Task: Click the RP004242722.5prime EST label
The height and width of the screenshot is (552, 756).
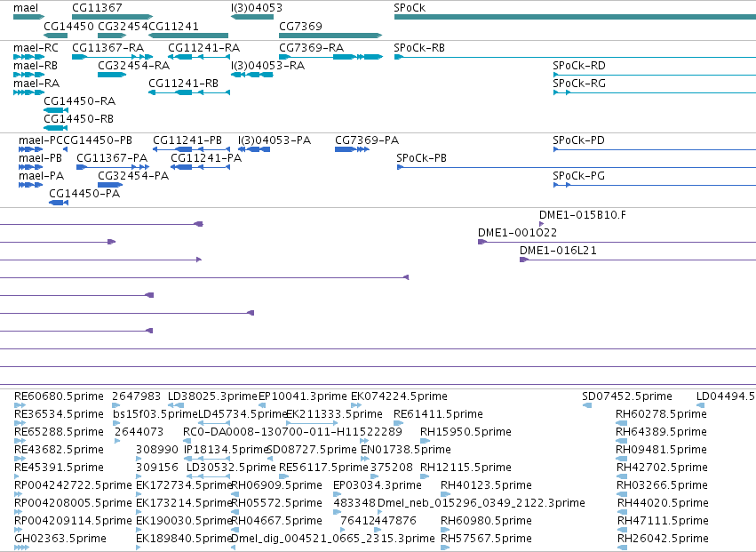Action: [73, 485]
